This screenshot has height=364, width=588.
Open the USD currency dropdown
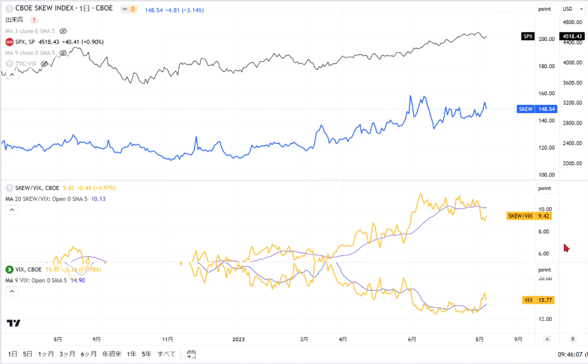coord(572,9)
